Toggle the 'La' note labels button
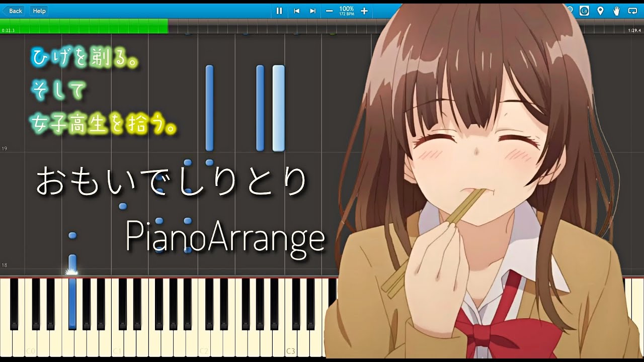This screenshot has height=362, width=644. point(584,11)
